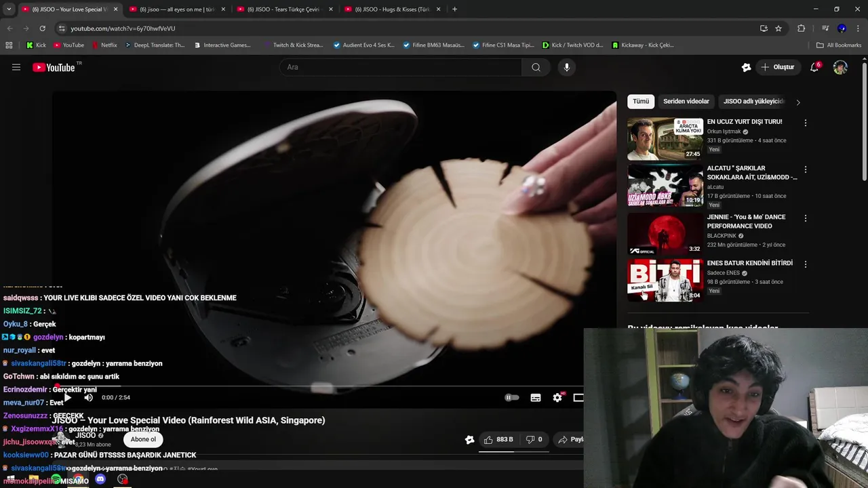Click the search magnifier button

[536, 67]
